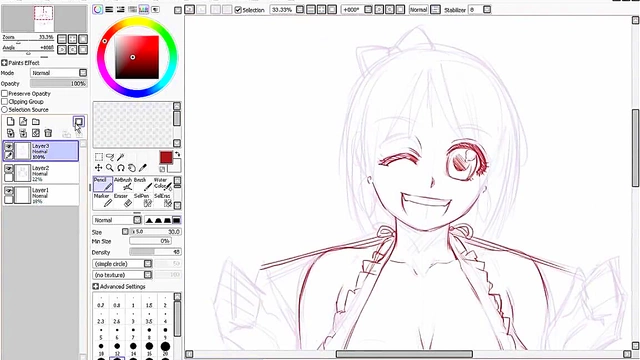Choose the zoom magnifier tool
The height and width of the screenshot is (360, 640).
pyautogui.click(x=110, y=168)
